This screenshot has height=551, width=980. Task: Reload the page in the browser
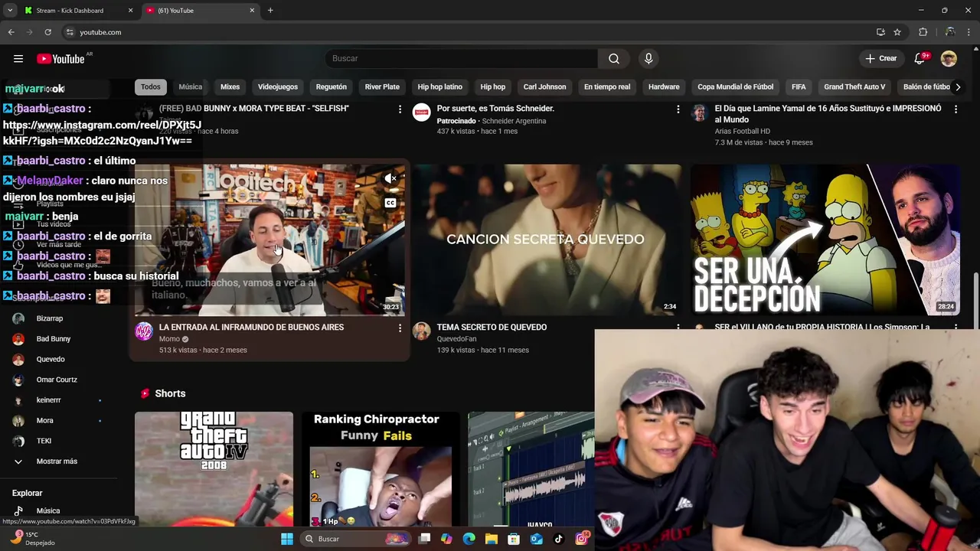pos(47,32)
